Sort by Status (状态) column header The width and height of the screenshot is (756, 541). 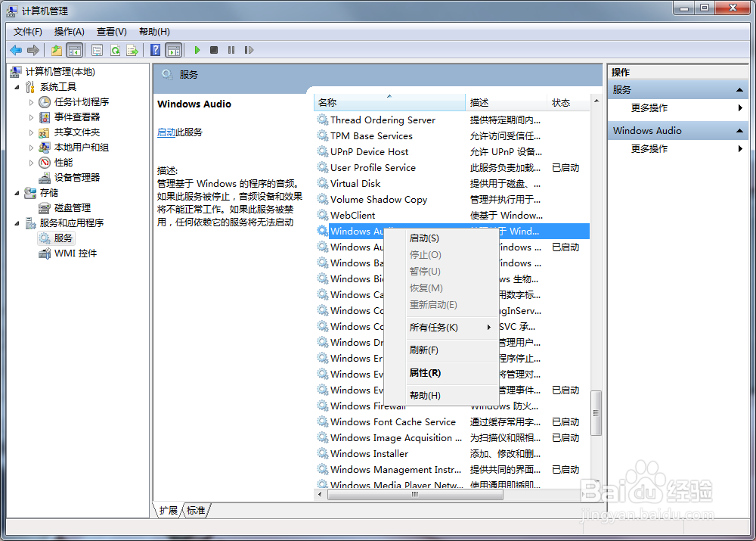pyautogui.click(x=569, y=102)
